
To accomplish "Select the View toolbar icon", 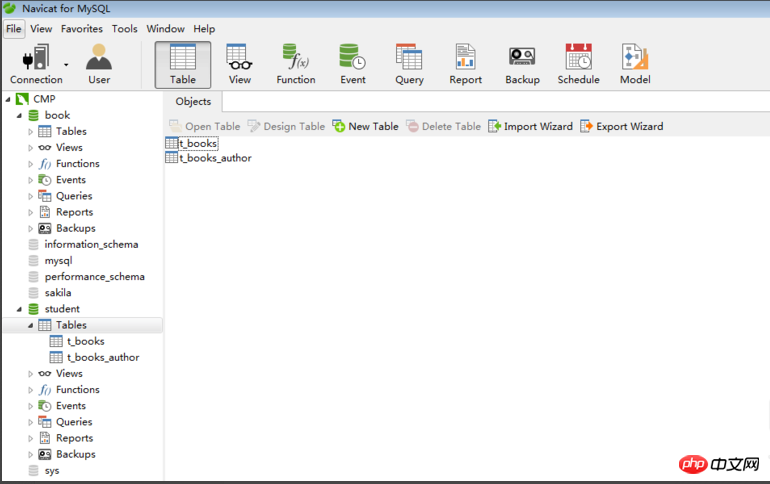I will click(x=239, y=63).
